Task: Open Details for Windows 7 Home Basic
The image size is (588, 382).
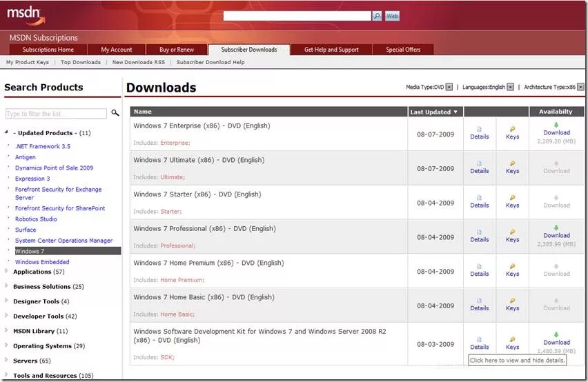Action: (x=479, y=305)
